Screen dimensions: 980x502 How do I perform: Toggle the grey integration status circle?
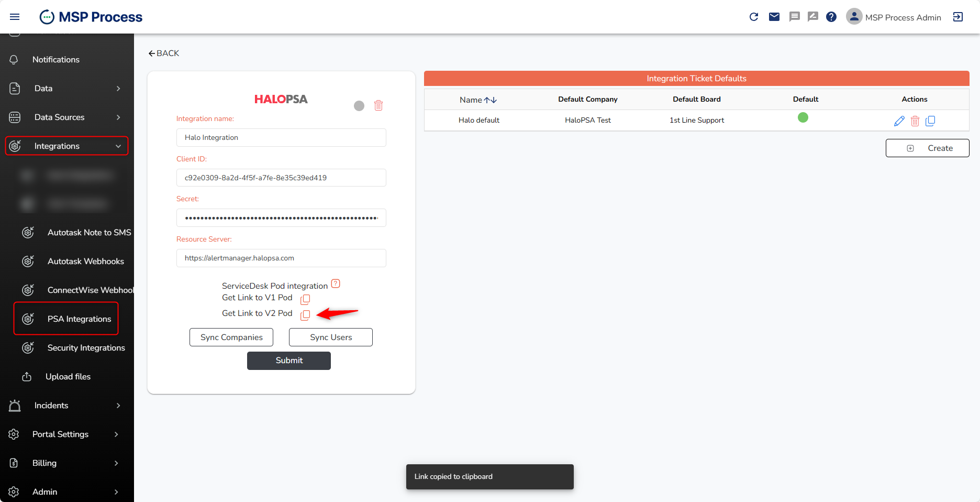click(x=359, y=106)
